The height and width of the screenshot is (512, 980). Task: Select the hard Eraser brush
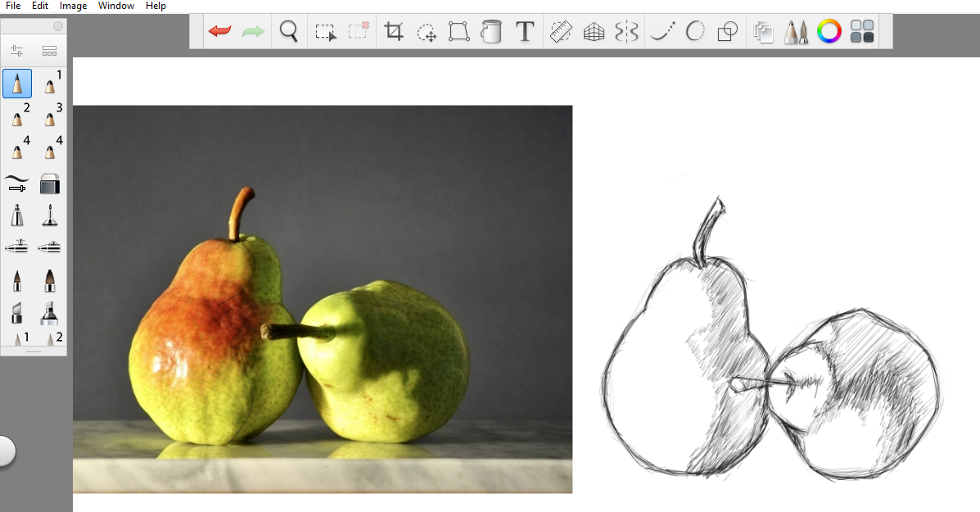[x=50, y=184]
